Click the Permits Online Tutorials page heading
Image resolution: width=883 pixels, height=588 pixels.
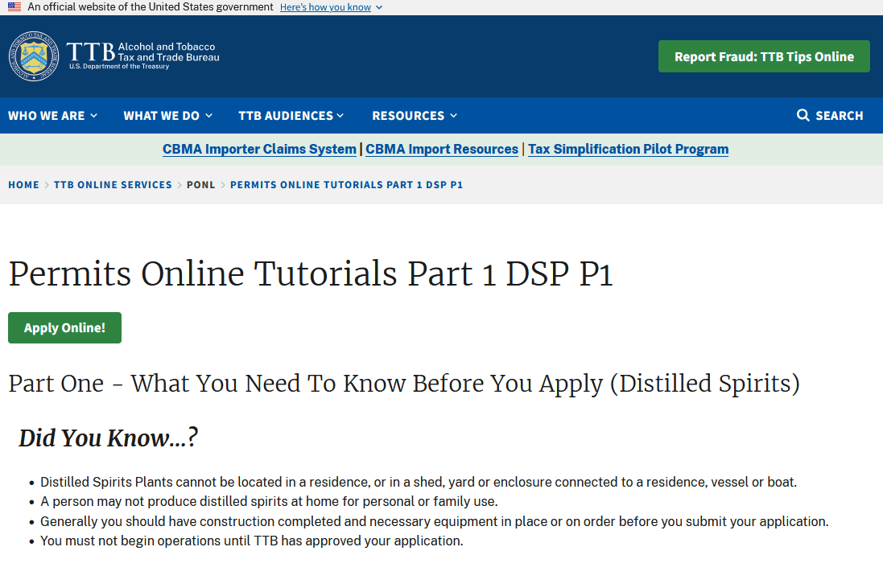tap(311, 274)
